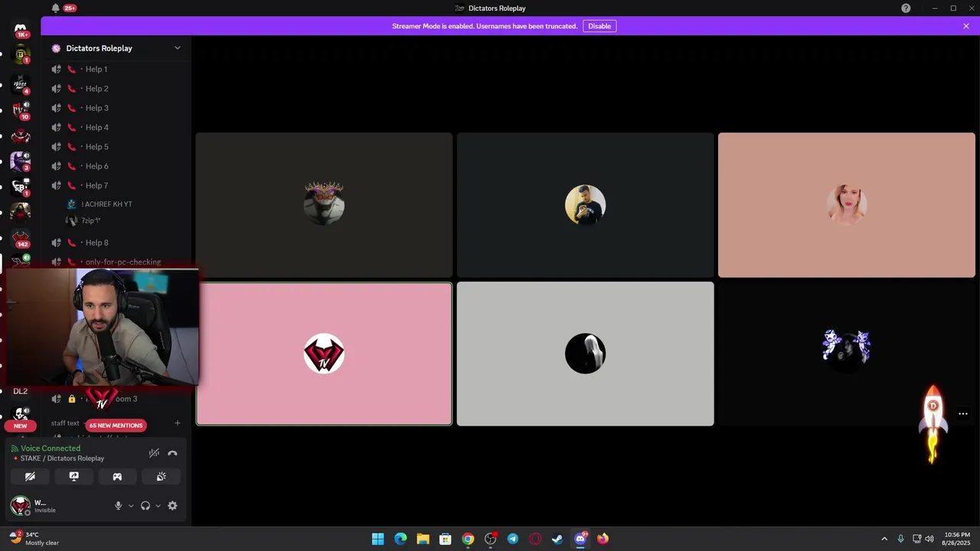
Task: Open the STAKE / Dictators Roleplay channel link
Action: click(x=62, y=458)
